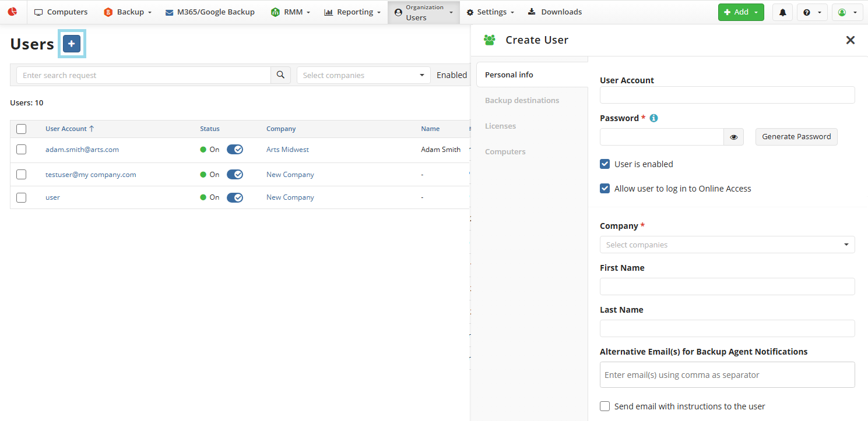This screenshot has height=421, width=868.
Task: Show password using the eye icon
Action: coord(733,137)
